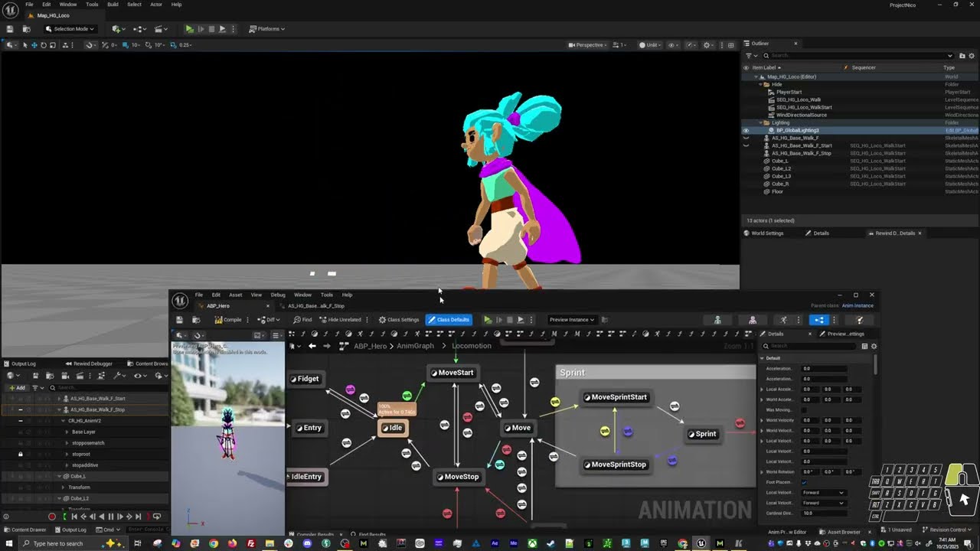Screen dimensions: 980x551
Task: Select Class Defaults button
Action: pos(449,320)
